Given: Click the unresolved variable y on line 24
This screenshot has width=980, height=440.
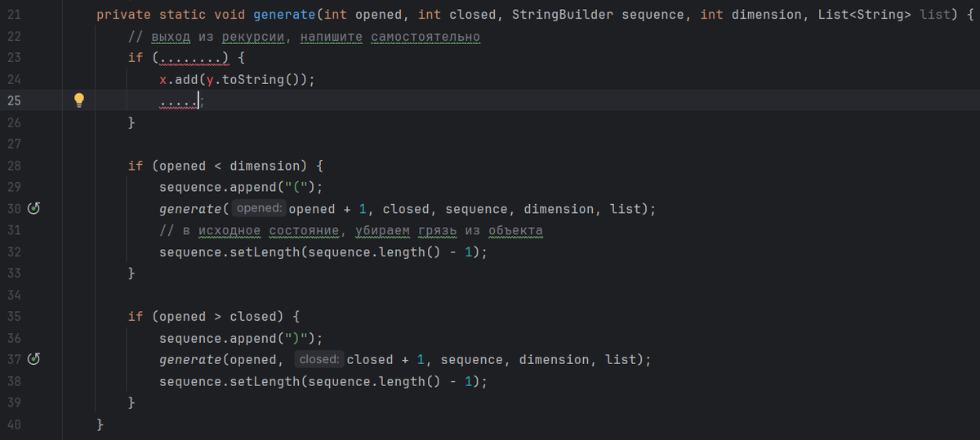Looking at the screenshot, I should (210, 79).
